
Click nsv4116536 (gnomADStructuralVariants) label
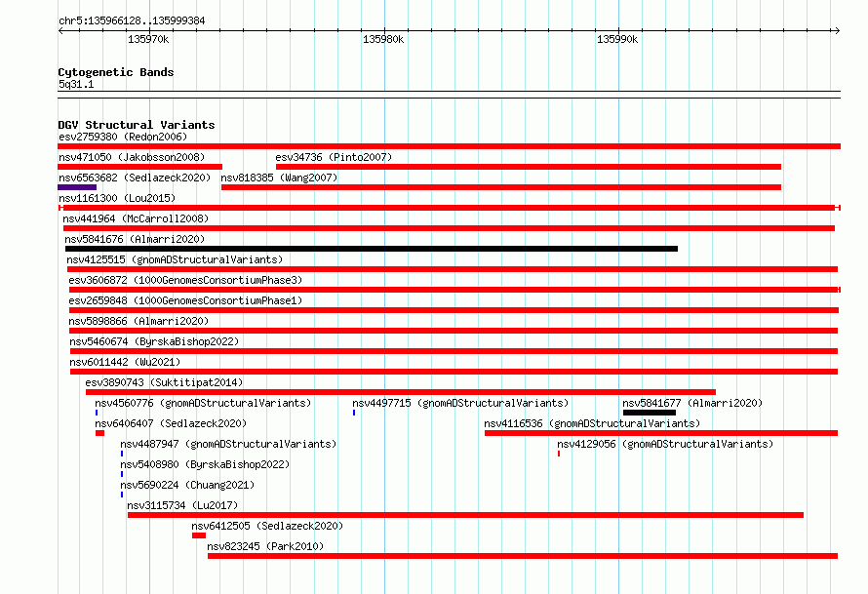coord(592,423)
